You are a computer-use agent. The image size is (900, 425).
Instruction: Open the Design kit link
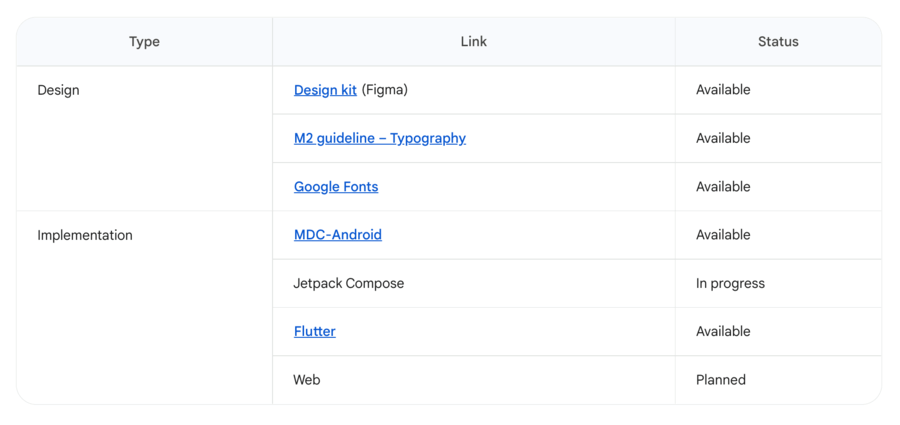point(324,90)
